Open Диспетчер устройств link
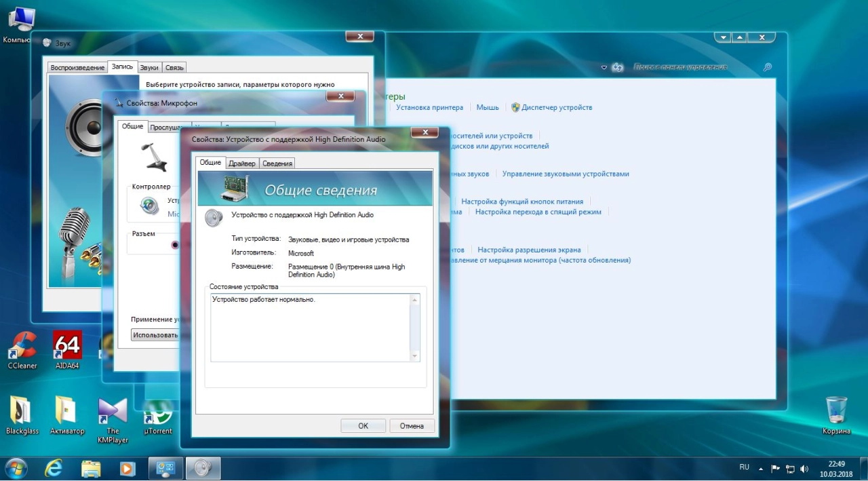 (x=557, y=107)
